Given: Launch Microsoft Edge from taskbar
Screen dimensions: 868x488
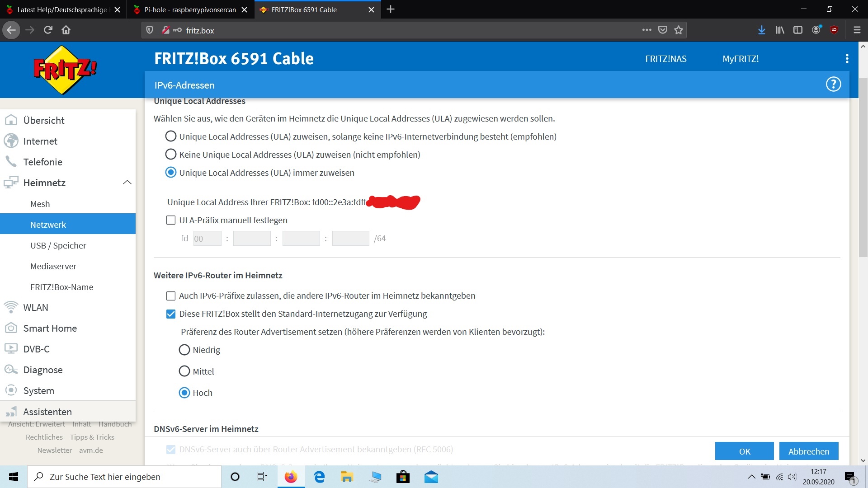Looking at the screenshot, I should (x=319, y=477).
